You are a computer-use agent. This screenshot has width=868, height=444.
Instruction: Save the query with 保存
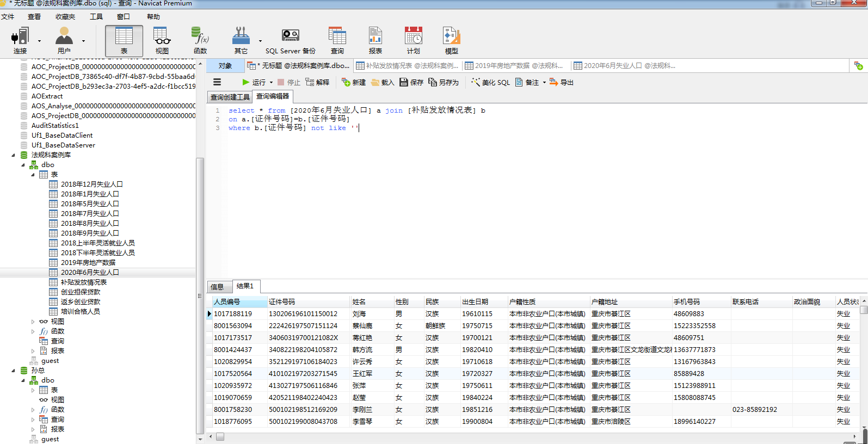(x=411, y=82)
